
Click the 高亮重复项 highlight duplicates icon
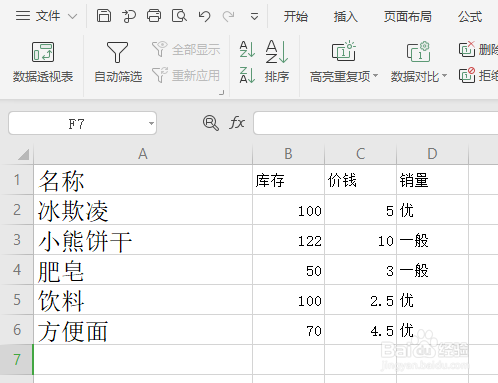click(344, 51)
